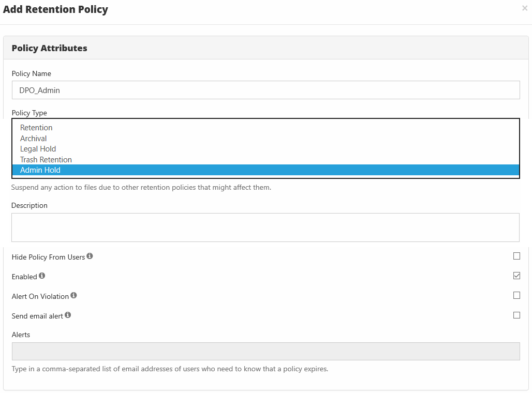Image resolution: width=532 pixels, height=394 pixels.
Task: Select Retention in the Policy Type list
Action: [x=36, y=128]
